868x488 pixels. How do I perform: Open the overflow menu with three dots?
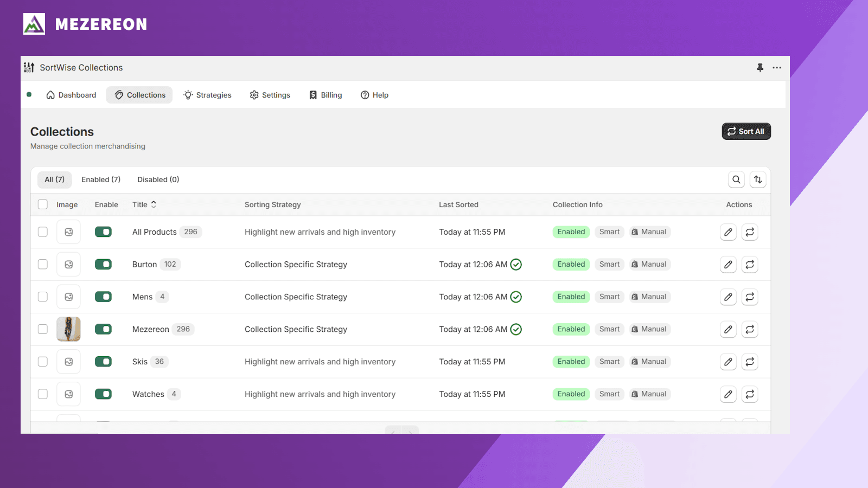(x=777, y=68)
